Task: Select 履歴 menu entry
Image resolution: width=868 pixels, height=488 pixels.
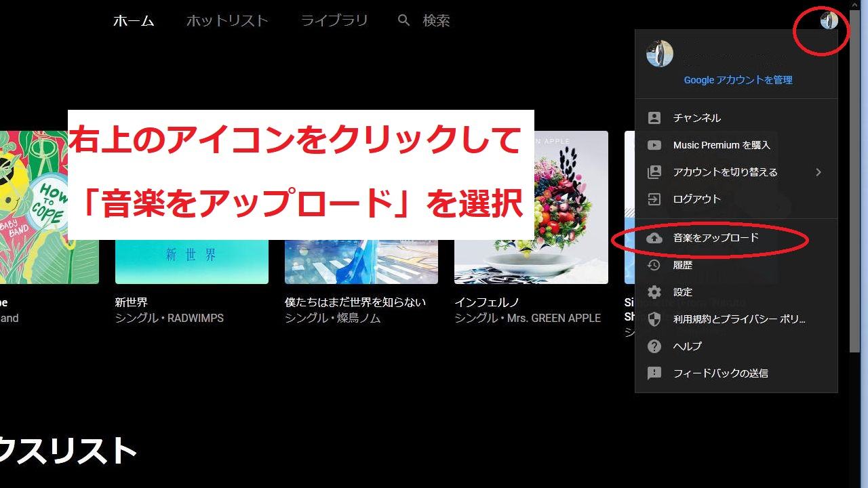Action: [x=736, y=265]
